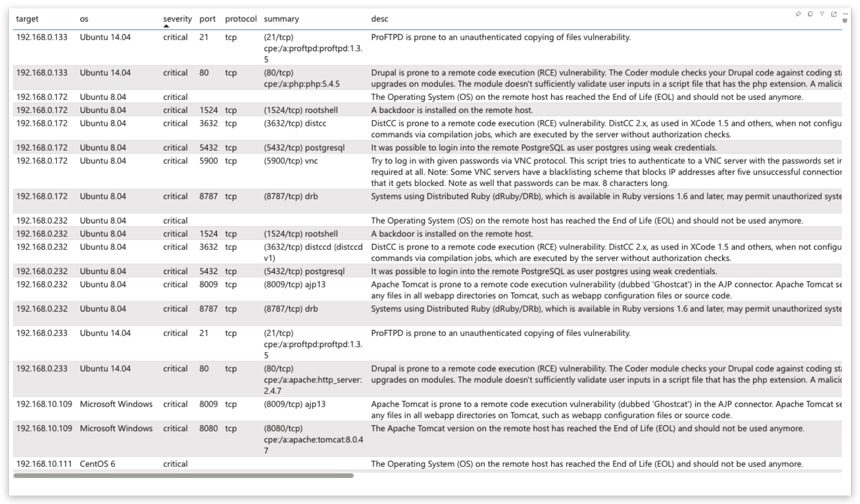Viewport: 860px width, 504px height.
Task: Click the summary column header
Action: coord(281,19)
